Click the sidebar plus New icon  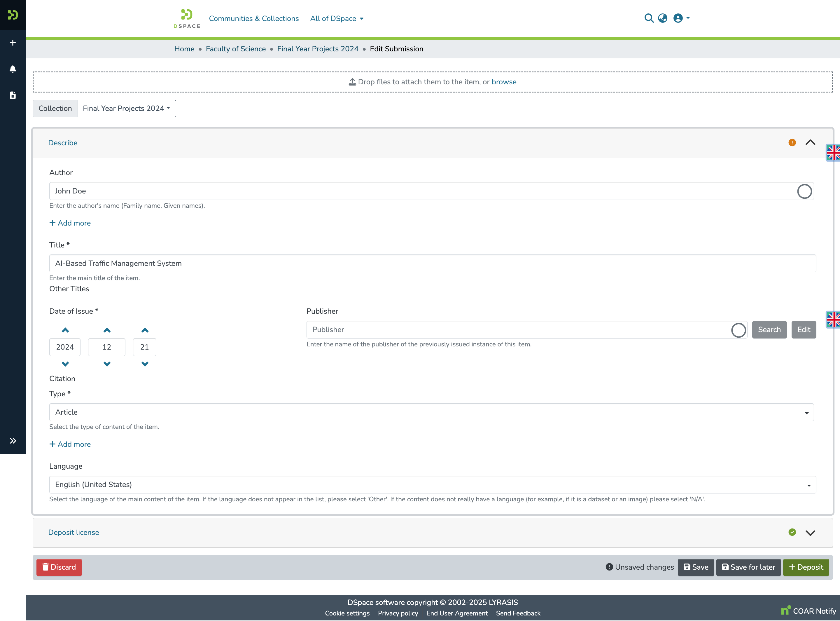pyautogui.click(x=13, y=43)
